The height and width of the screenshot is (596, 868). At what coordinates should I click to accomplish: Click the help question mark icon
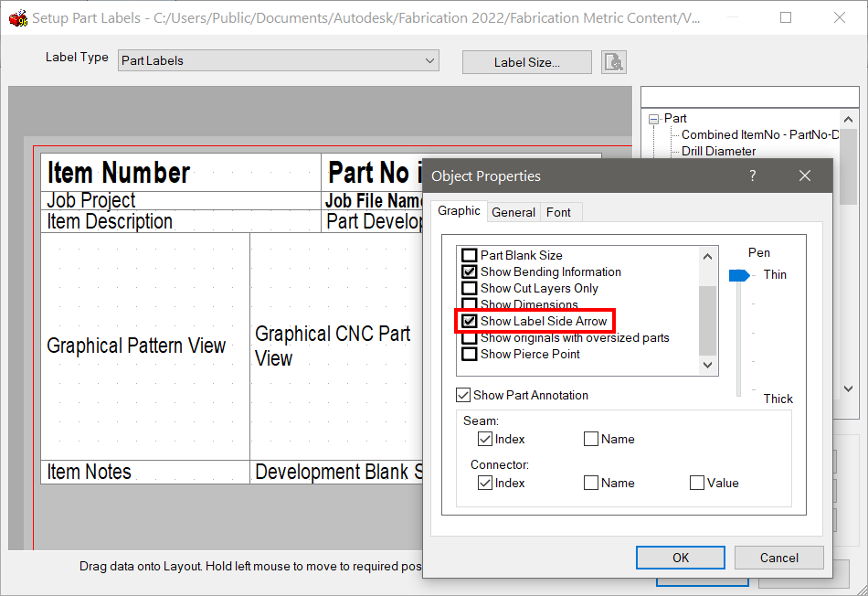[x=752, y=175]
